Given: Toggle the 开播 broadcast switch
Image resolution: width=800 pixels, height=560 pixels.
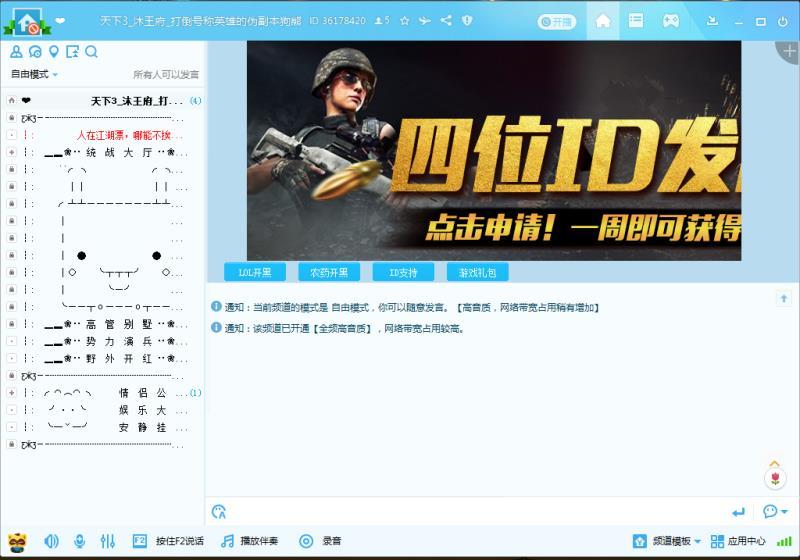Looking at the screenshot, I should click(557, 21).
